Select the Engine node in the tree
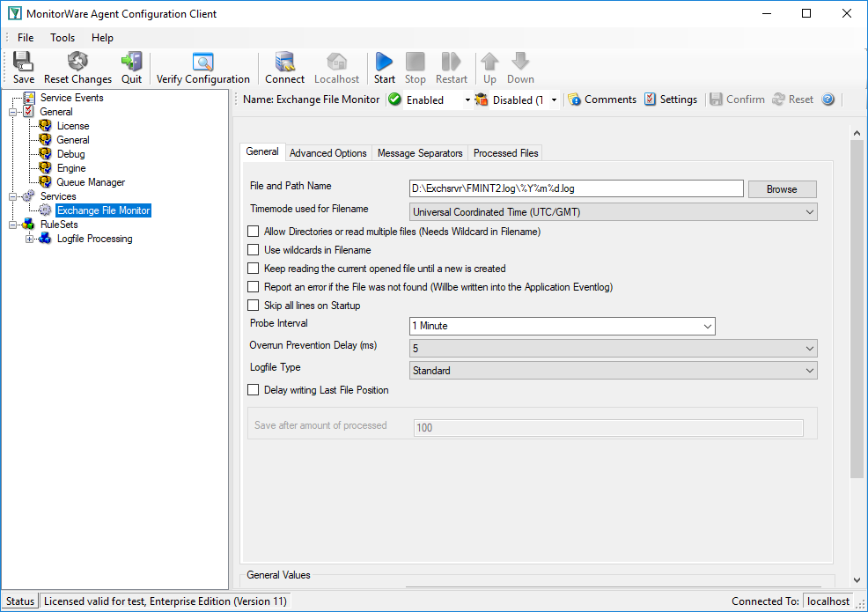 (x=71, y=168)
